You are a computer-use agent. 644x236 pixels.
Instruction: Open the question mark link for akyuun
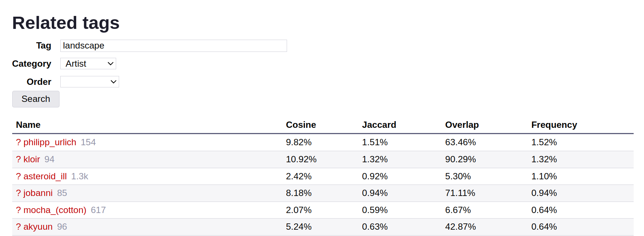tap(18, 227)
